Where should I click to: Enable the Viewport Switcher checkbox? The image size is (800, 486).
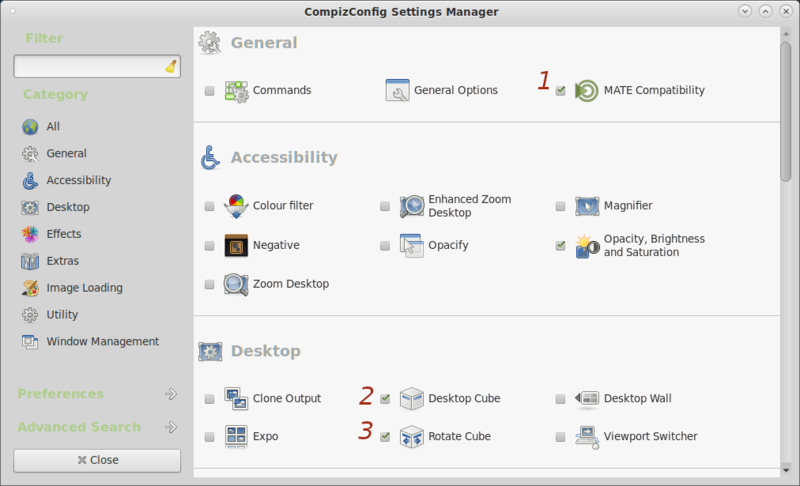click(x=560, y=438)
